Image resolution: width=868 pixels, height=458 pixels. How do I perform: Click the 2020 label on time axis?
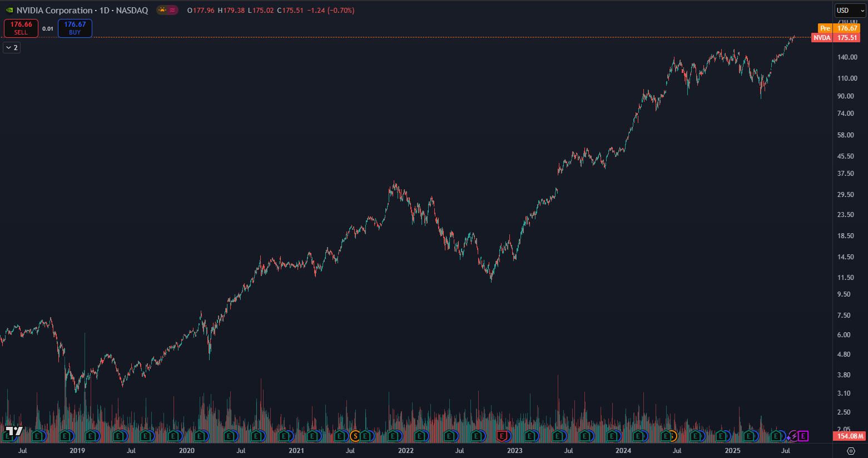point(187,451)
